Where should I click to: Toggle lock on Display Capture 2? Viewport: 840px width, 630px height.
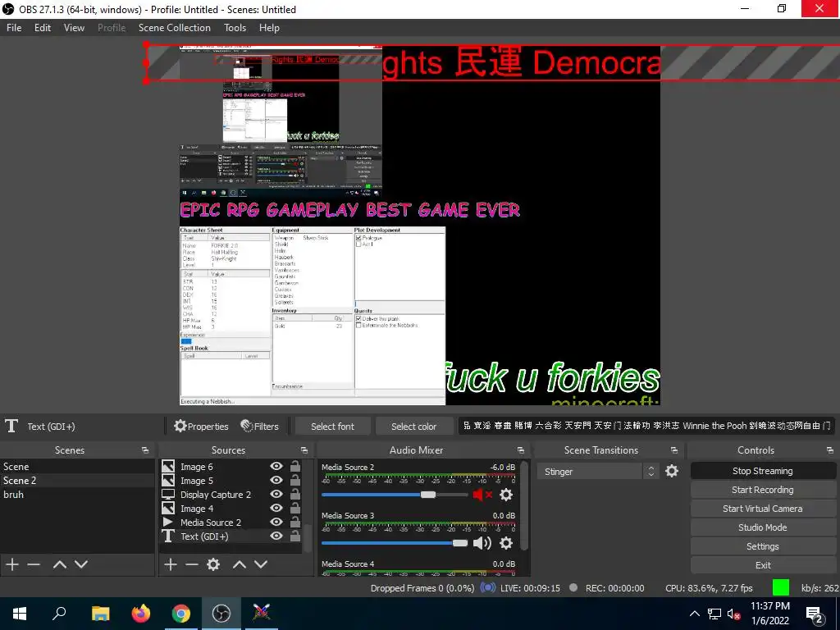(294, 494)
